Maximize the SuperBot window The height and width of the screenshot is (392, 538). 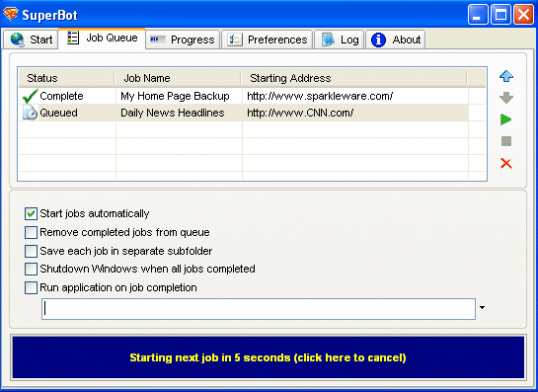(x=500, y=15)
